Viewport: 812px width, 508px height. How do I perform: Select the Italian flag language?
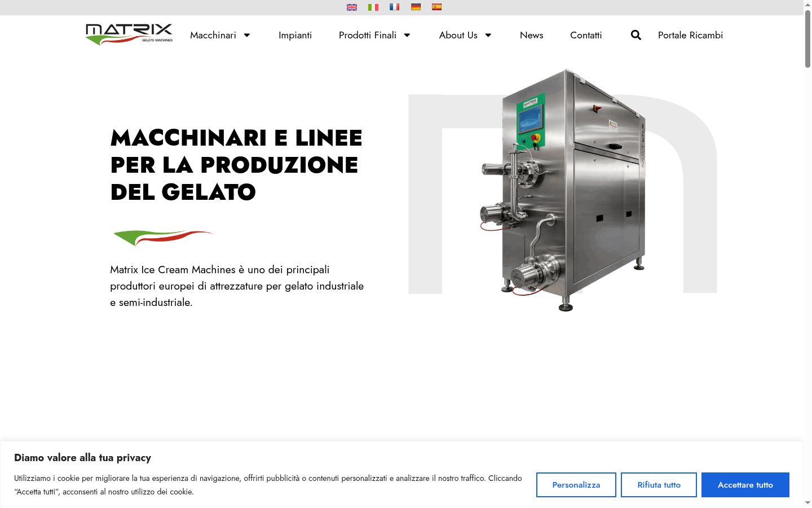pyautogui.click(x=373, y=7)
